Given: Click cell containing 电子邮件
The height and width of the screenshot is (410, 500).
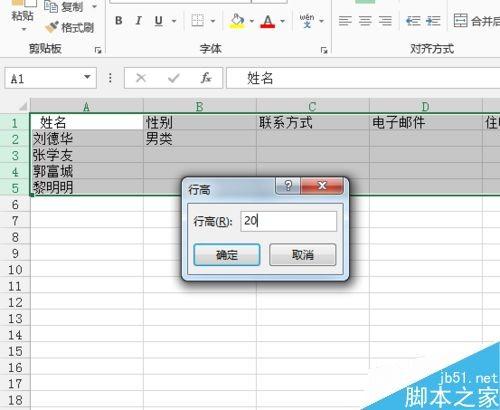Looking at the screenshot, I should click(426, 123).
